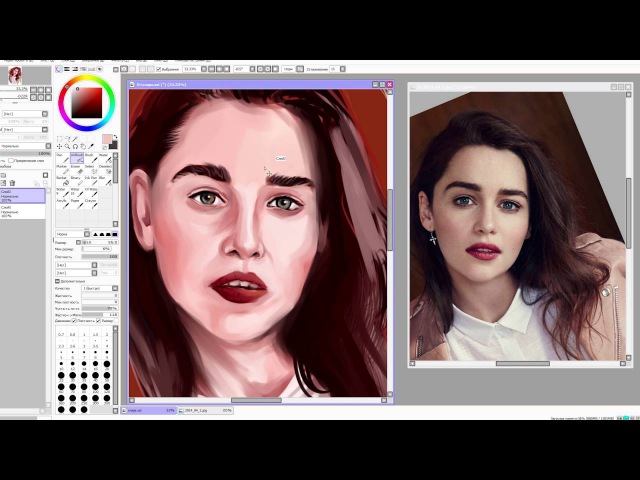Click the background dark color swatch

click(114, 145)
